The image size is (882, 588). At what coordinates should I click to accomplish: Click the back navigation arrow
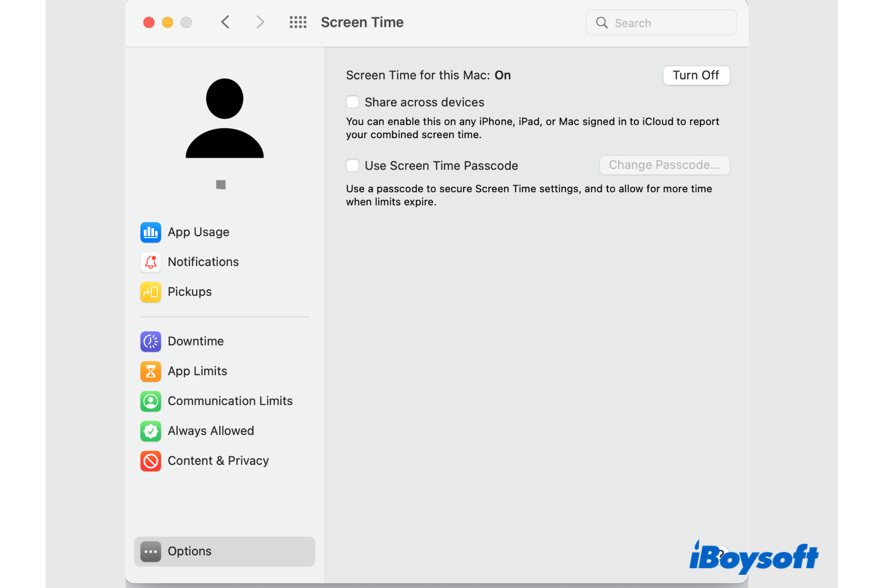[225, 22]
